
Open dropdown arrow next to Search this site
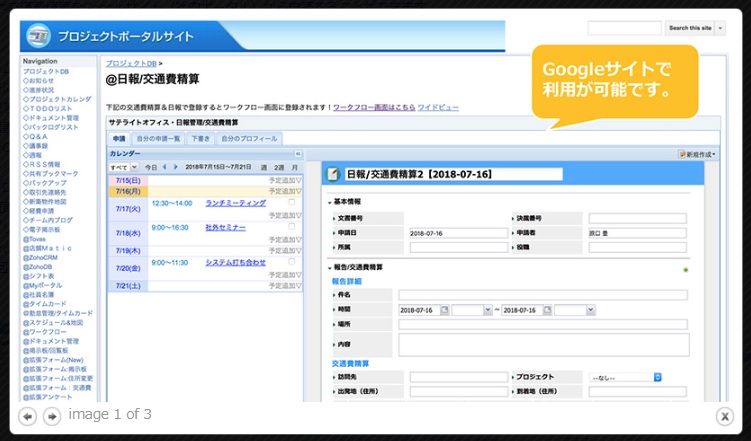(x=720, y=28)
